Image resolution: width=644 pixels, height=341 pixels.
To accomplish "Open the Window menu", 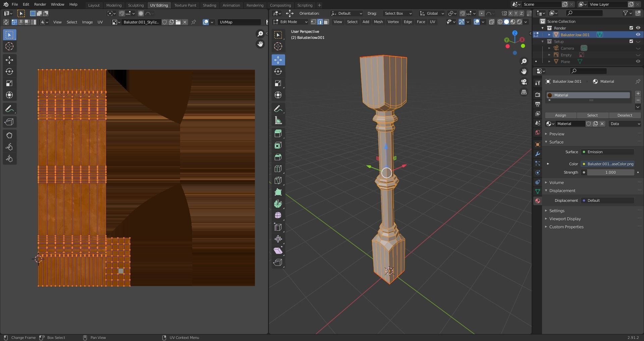I will pos(57,4).
